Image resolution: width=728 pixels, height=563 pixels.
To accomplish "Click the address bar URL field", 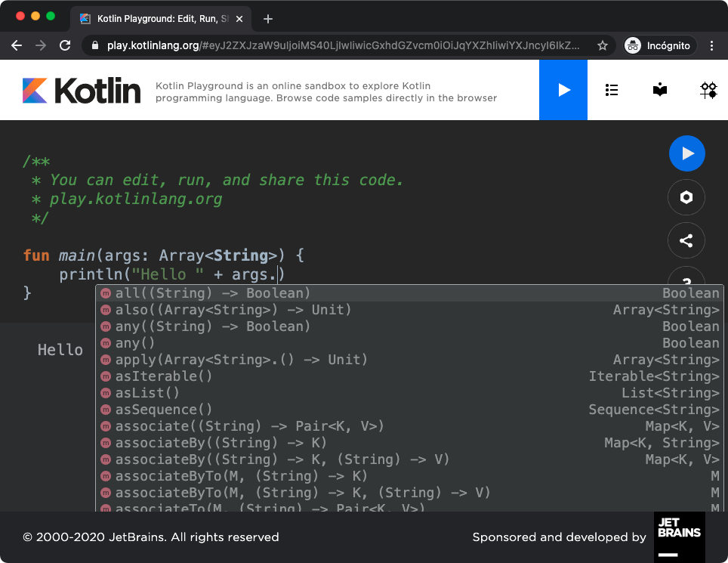I will (x=340, y=45).
